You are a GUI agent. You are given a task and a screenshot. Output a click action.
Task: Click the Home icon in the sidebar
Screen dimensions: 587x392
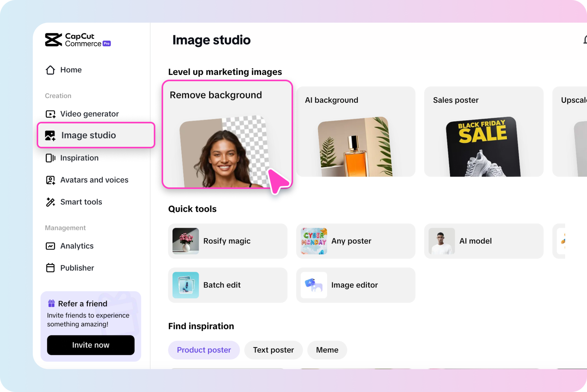tap(50, 69)
